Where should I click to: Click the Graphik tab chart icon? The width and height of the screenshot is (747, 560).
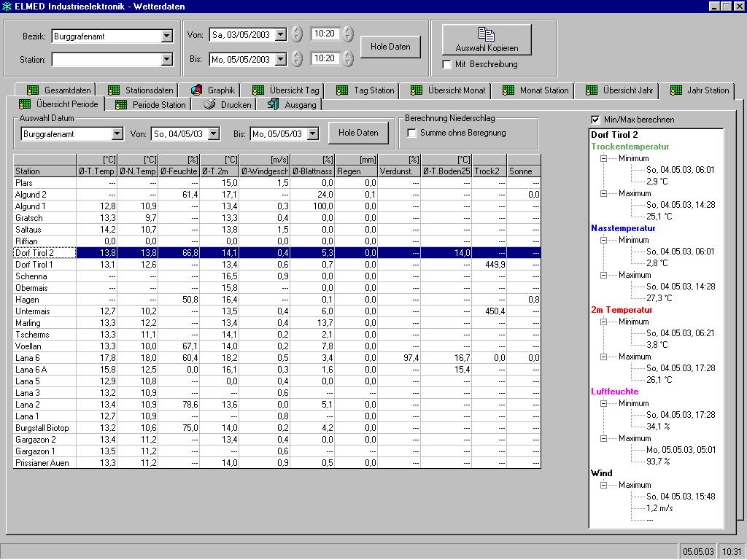(196, 90)
